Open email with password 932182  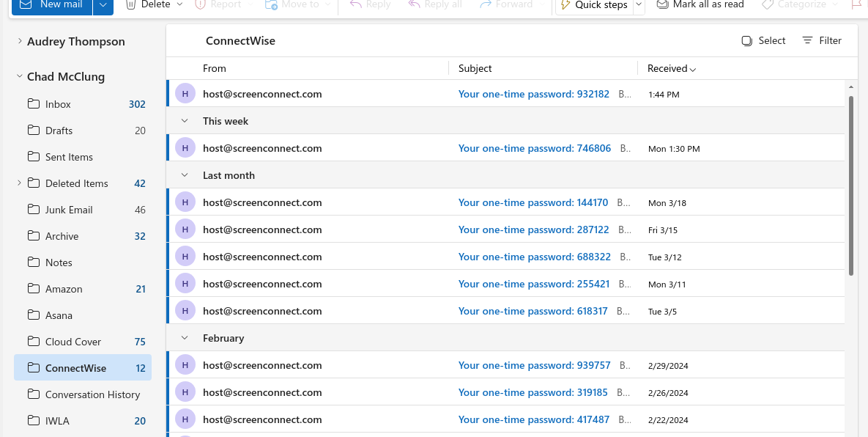pos(505,94)
